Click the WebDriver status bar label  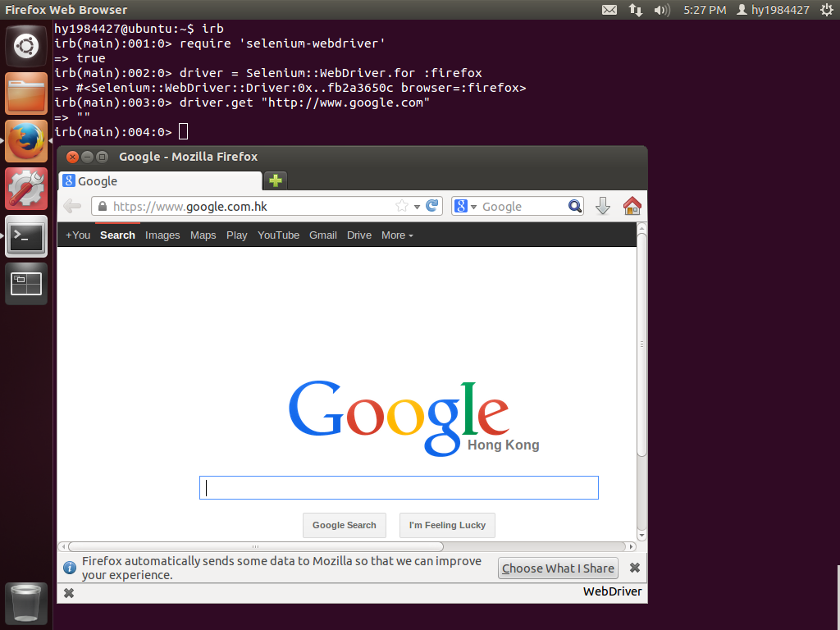(x=612, y=591)
